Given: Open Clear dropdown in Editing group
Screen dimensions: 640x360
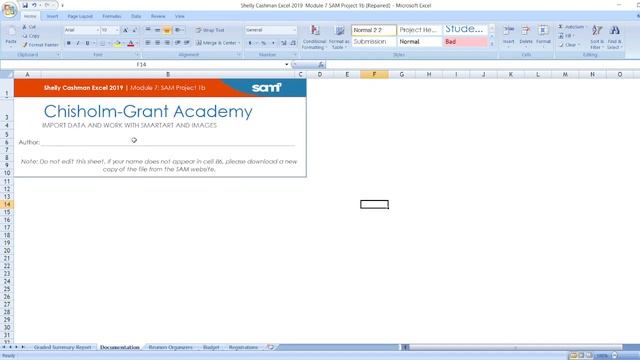Looking at the screenshot, I should (x=569, y=45).
